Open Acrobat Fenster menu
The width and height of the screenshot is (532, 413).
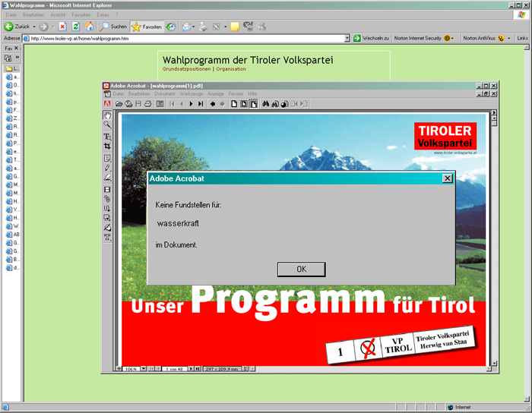pos(236,94)
